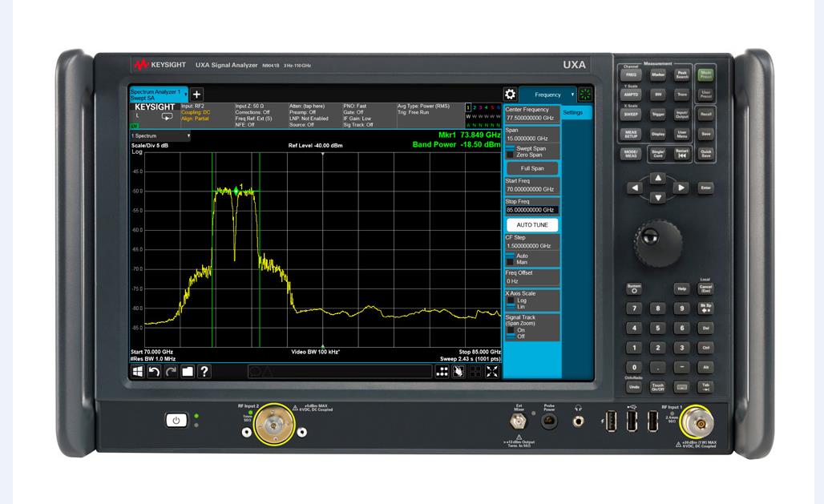Select the Swept Span option
The image size is (824, 504).
pyautogui.click(x=526, y=148)
